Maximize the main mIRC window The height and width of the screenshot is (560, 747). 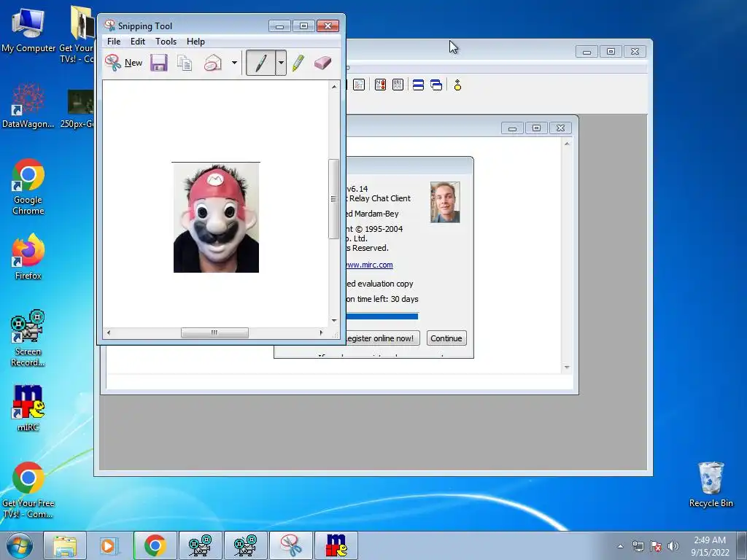pos(611,52)
